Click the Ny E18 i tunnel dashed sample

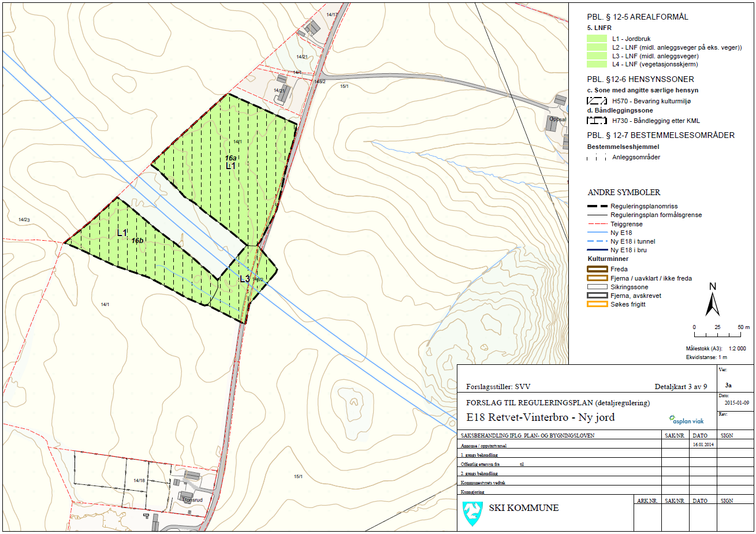coord(597,241)
